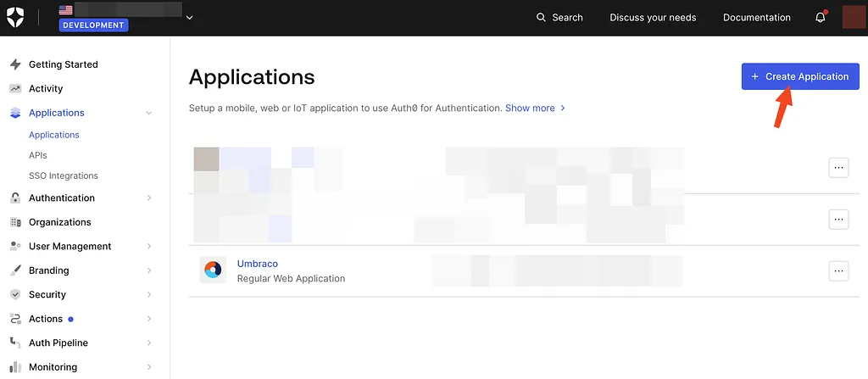
Task: Expand Monitoring section chevron
Action: 149,367
